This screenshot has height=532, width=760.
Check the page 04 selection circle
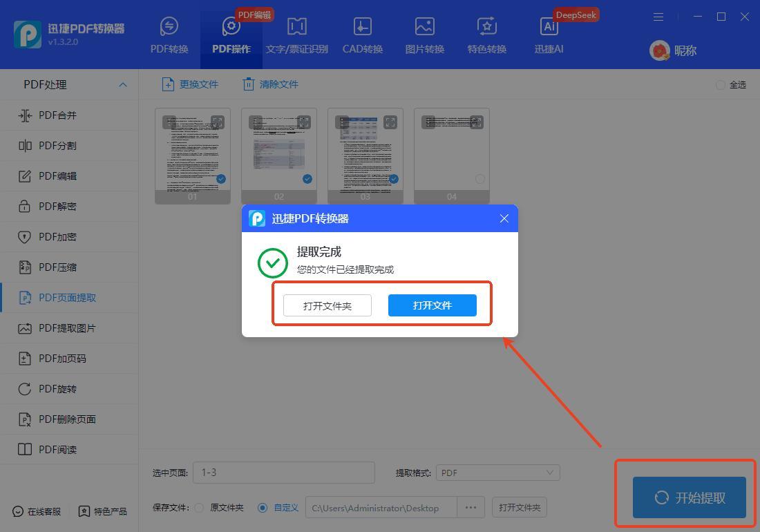pyautogui.click(x=479, y=179)
